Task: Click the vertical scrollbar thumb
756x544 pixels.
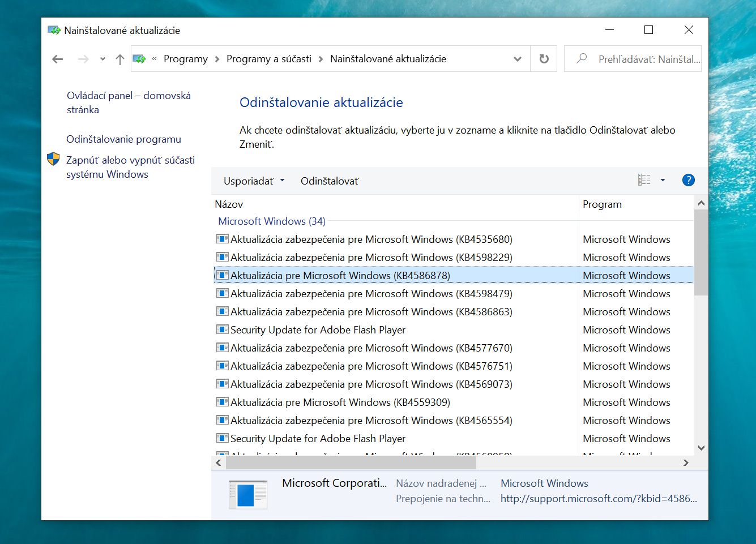Action: tap(701, 252)
